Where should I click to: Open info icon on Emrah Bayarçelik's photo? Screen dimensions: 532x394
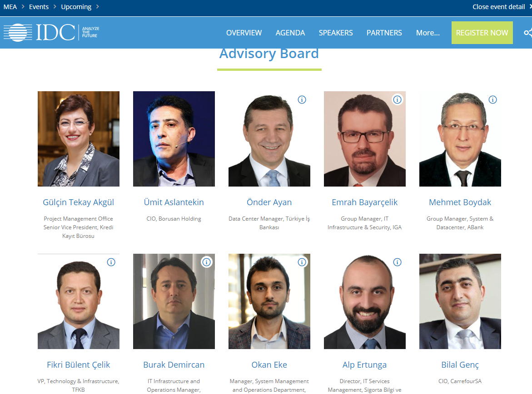[397, 100]
